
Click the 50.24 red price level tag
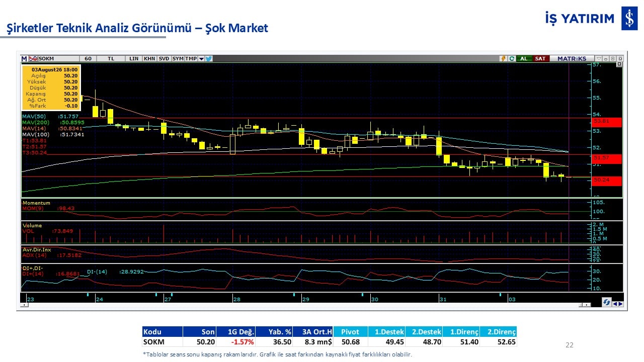(x=607, y=180)
